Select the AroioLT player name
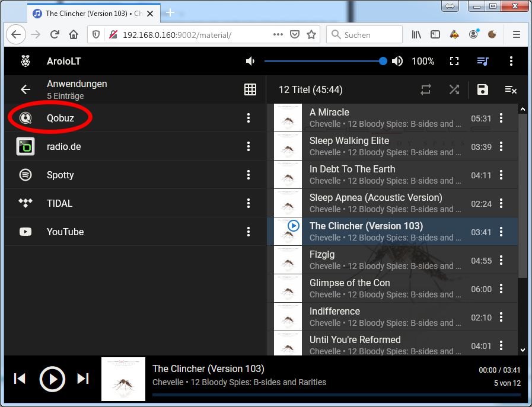Image resolution: width=532 pixels, height=407 pixels. (64, 62)
